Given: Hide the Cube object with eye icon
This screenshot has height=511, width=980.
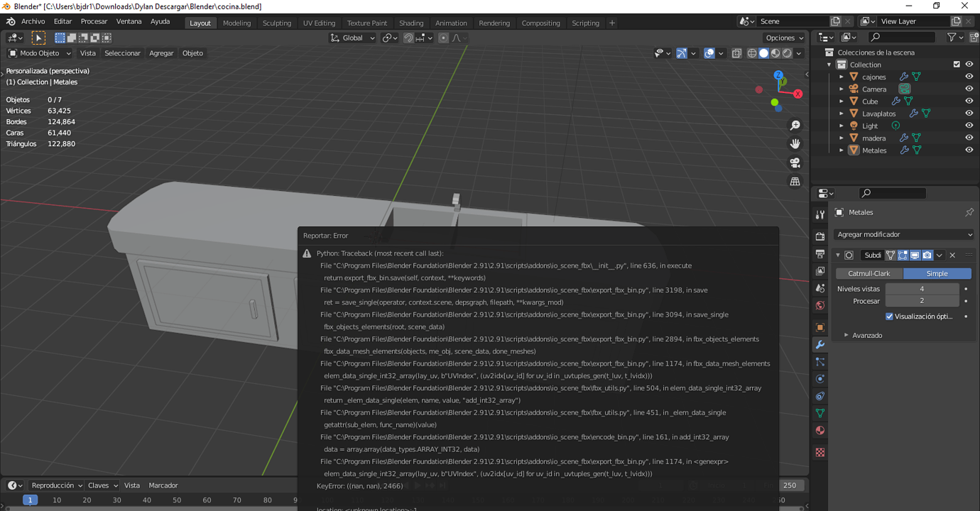Looking at the screenshot, I should click(969, 101).
